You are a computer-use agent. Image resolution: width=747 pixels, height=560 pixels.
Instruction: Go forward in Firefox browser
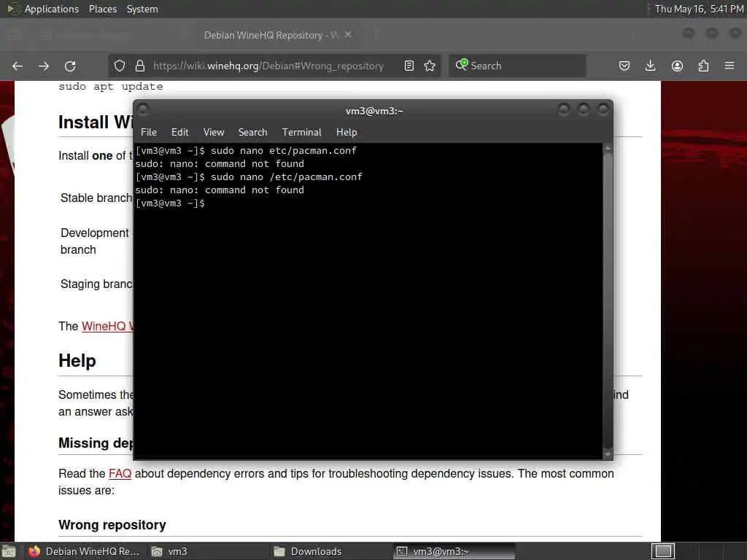pos(43,66)
